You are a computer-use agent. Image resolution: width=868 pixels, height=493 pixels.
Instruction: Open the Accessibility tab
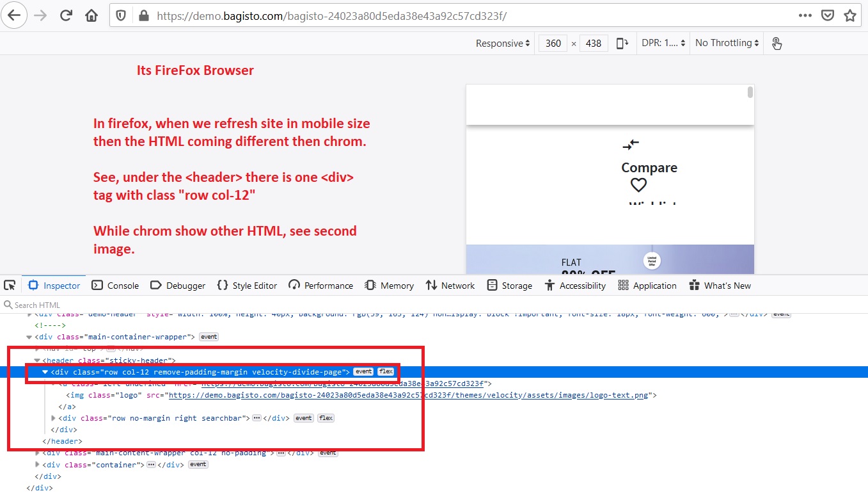point(574,286)
